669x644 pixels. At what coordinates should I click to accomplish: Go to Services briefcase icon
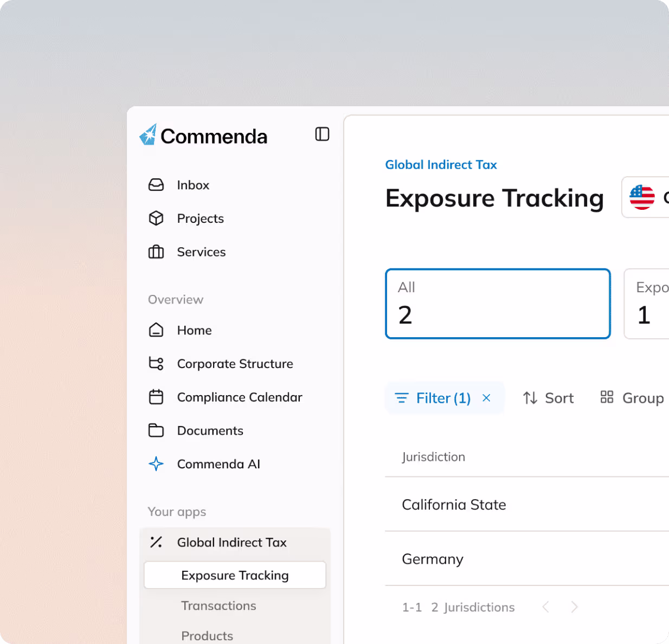156,252
